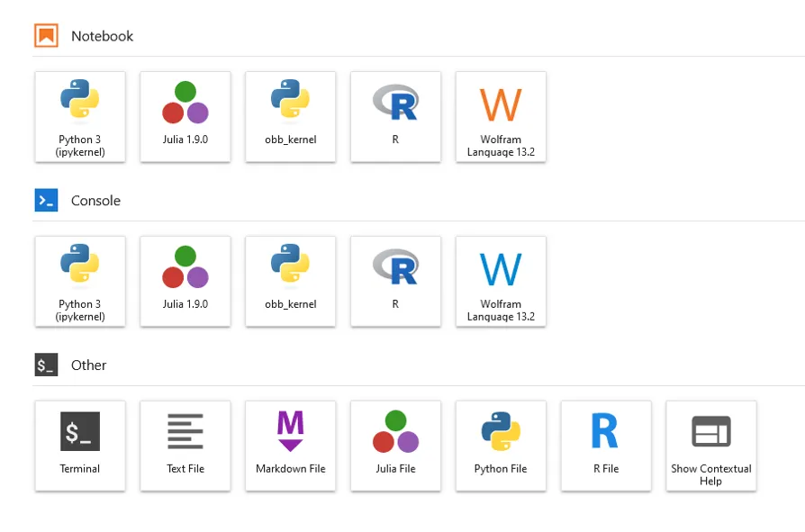Create a new Markdown File

pos(291,446)
